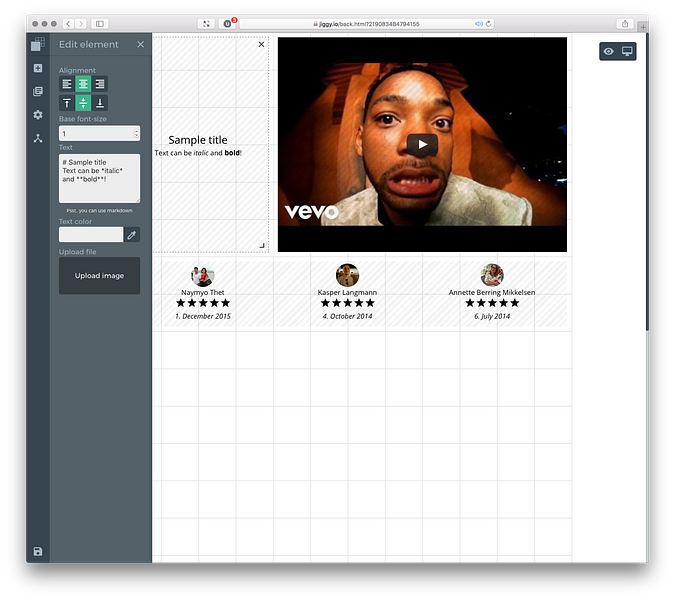Set horizontal alignment to right

pyautogui.click(x=99, y=84)
